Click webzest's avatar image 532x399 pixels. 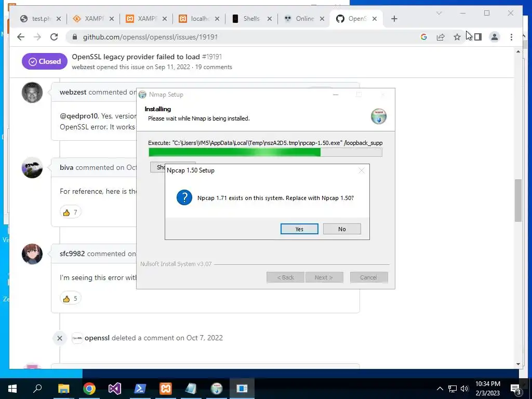pos(32,92)
